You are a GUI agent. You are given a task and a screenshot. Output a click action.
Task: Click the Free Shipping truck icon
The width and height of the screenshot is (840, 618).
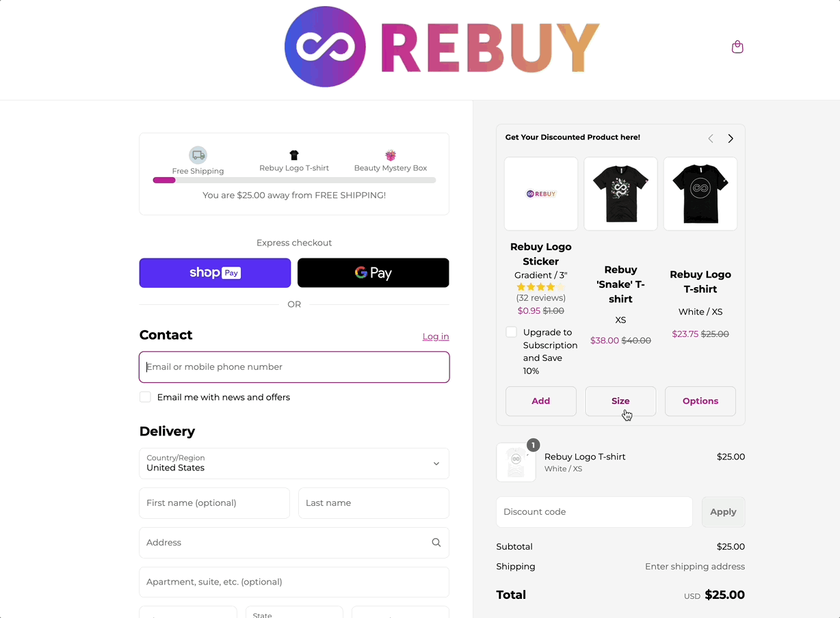pyautogui.click(x=198, y=155)
